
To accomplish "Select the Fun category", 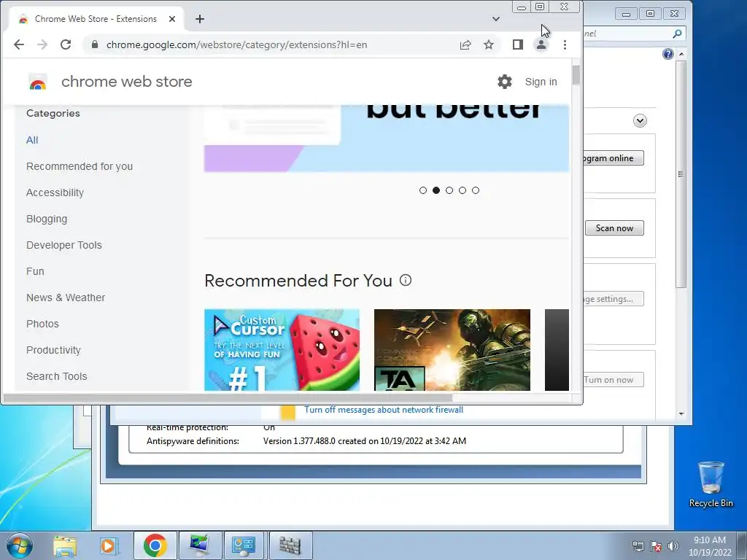I will point(35,271).
